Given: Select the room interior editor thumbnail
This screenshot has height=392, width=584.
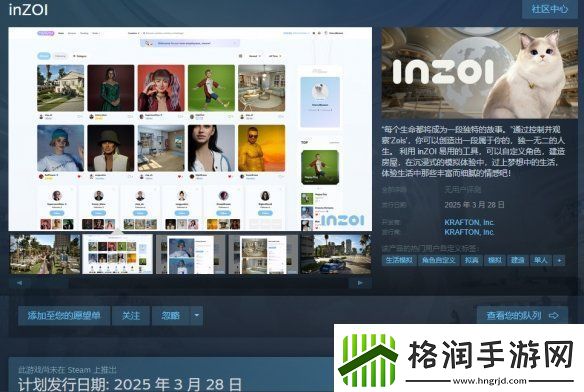Looking at the screenshot, I should point(263,255).
